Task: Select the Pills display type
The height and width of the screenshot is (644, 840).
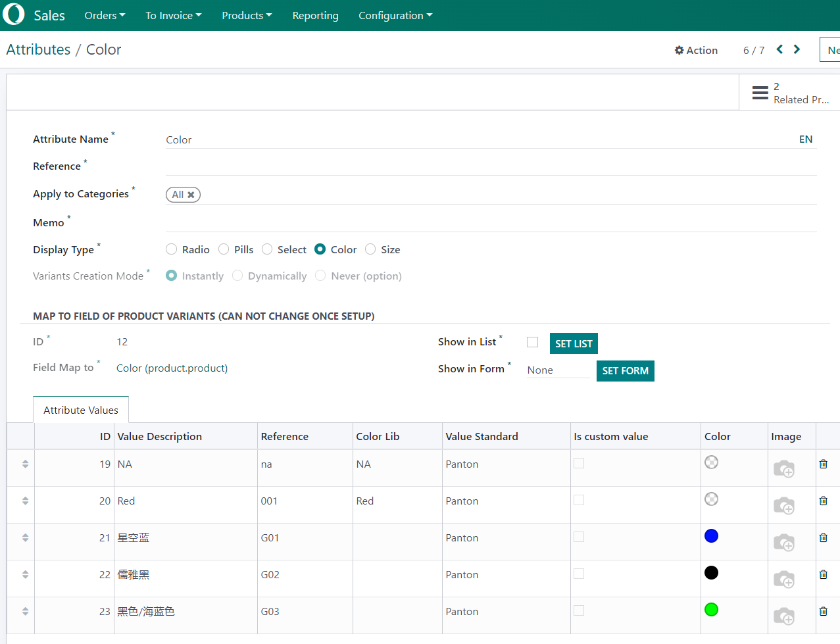Action: 224,249
